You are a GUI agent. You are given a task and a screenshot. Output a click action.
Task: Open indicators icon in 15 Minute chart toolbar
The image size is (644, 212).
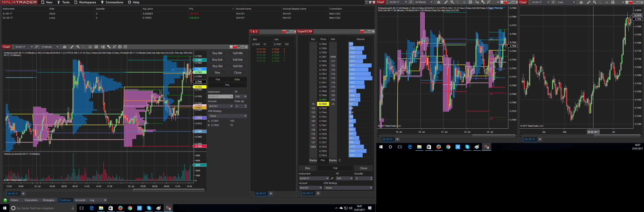(x=109, y=47)
